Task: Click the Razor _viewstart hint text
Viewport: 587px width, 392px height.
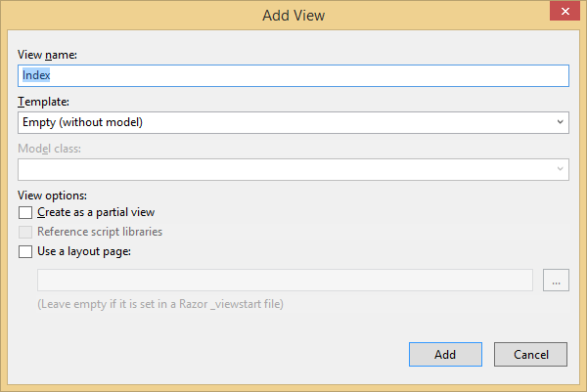Action: pyautogui.click(x=160, y=304)
